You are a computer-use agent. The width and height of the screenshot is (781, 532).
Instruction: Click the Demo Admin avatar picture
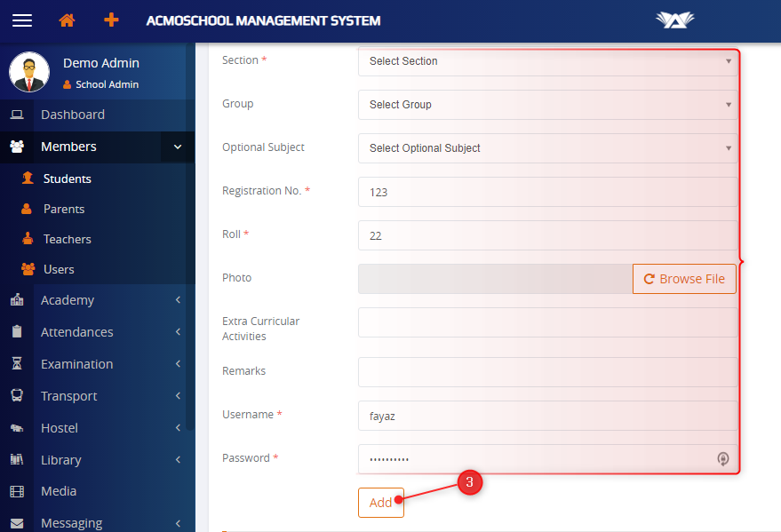[x=29, y=72]
